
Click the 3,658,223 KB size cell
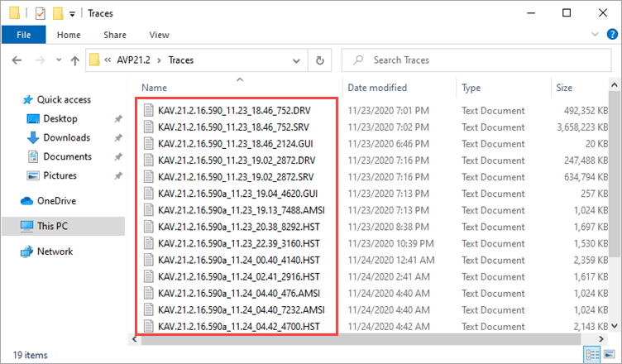click(x=582, y=127)
